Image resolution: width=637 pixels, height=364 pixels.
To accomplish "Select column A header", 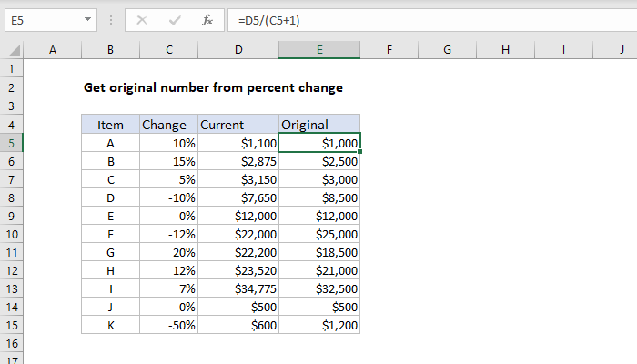I will 53,50.
